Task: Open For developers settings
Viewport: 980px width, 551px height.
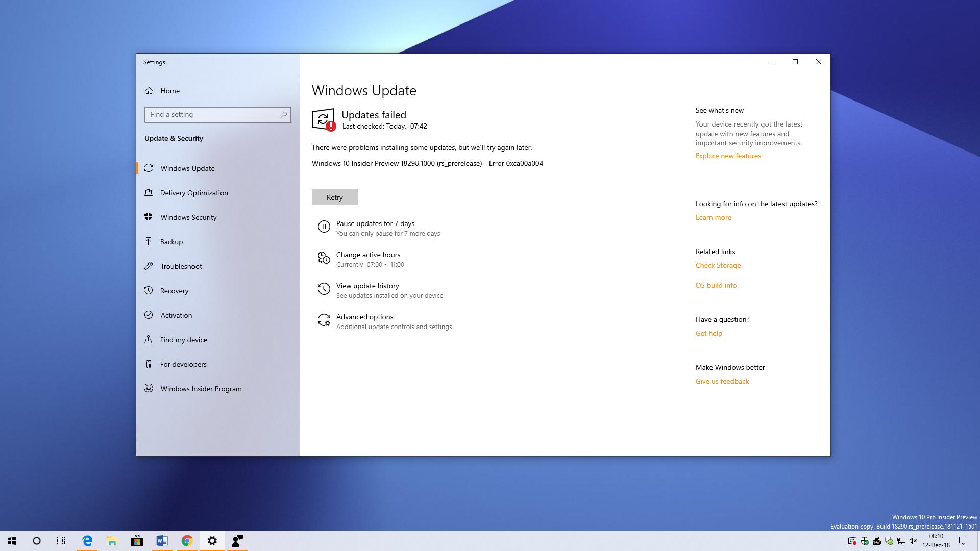Action: click(218, 364)
